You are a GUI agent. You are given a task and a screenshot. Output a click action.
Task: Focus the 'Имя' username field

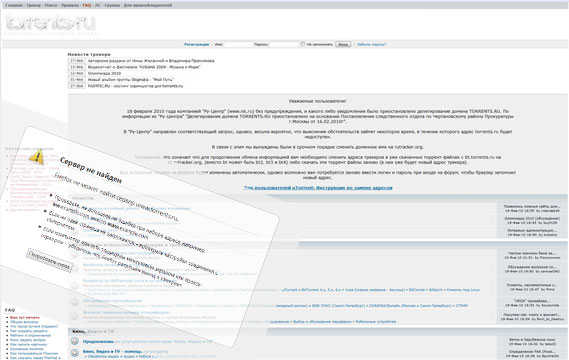[238, 44]
